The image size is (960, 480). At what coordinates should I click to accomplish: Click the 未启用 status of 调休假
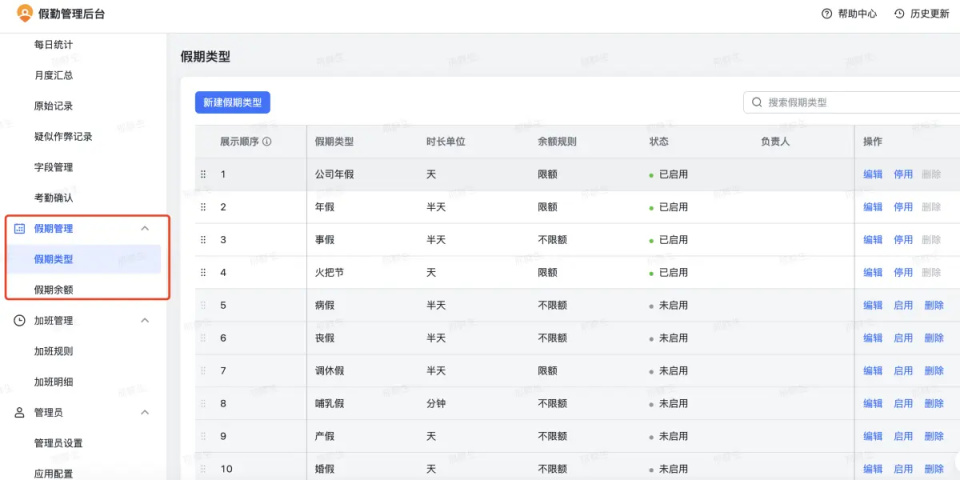[x=669, y=370]
